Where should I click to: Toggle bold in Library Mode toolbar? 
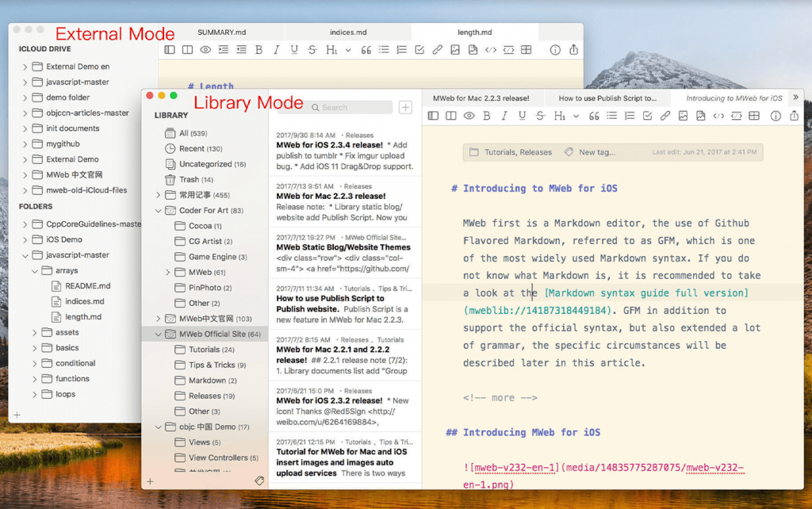tap(486, 116)
